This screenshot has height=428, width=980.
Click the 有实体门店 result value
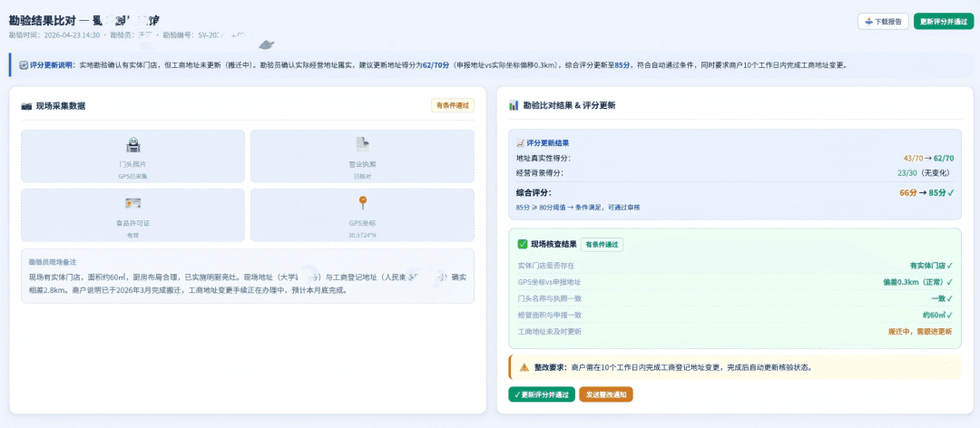point(931,266)
